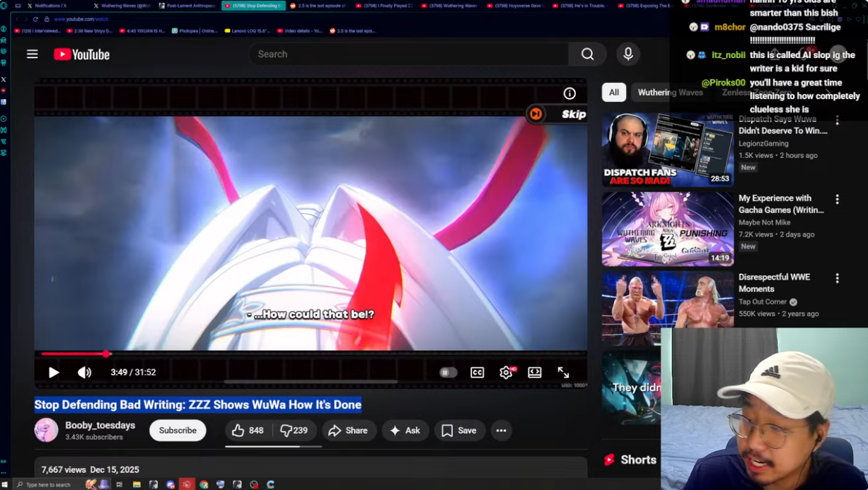Switch to Post-Lament Anthropoc browser tab
This screenshot has height=490, width=868.
pyautogui.click(x=187, y=6)
